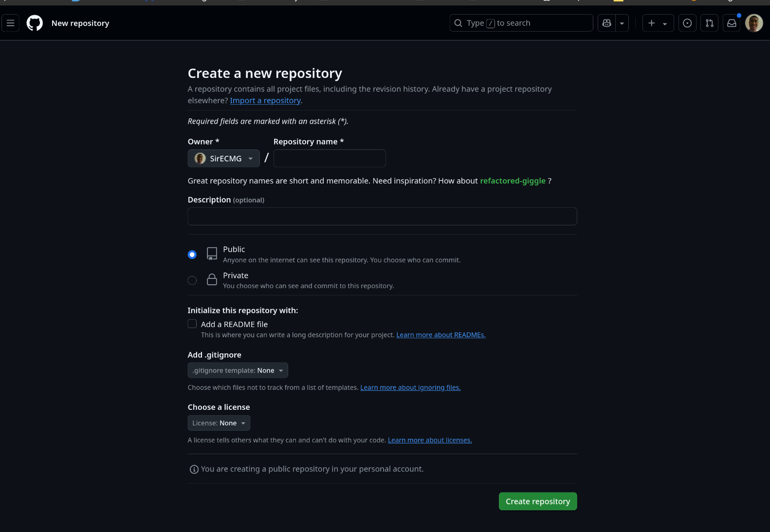Expand the Copilot dropdown arrow
Image resolution: width=770 pixels, height=532 pixels.
click(622, 23)
